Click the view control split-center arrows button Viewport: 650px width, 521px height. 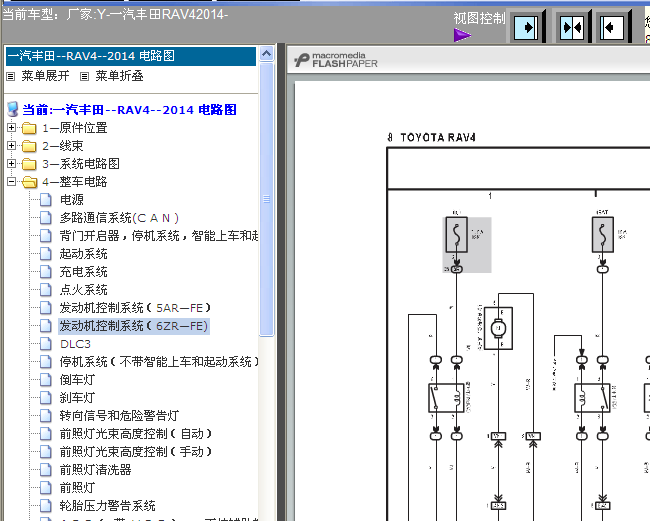572,28
